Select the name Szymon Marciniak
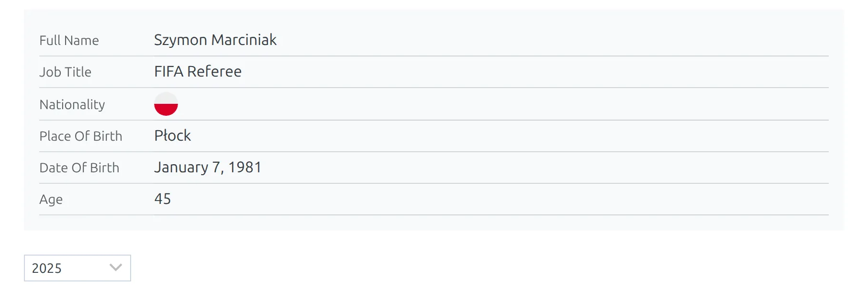The width and height of the screenshot is (868, 291). (215, 40)
